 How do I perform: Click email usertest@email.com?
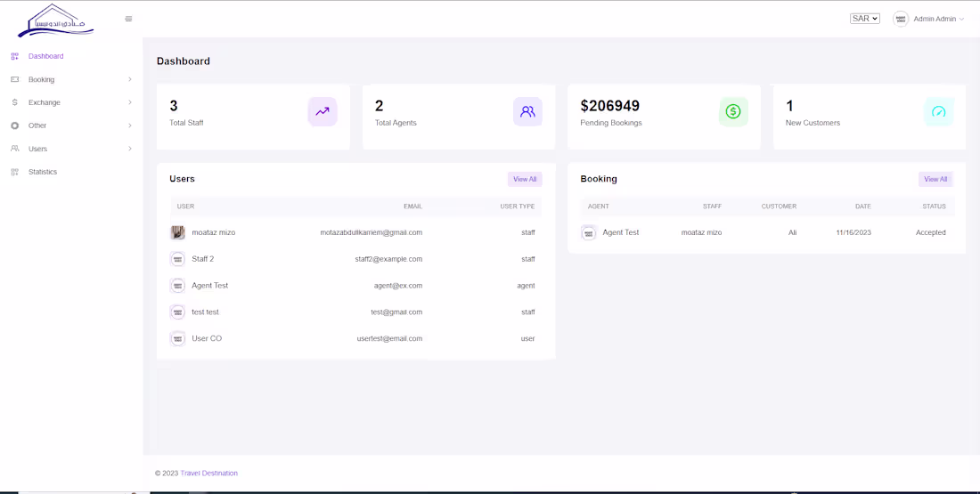coord(389,338)
